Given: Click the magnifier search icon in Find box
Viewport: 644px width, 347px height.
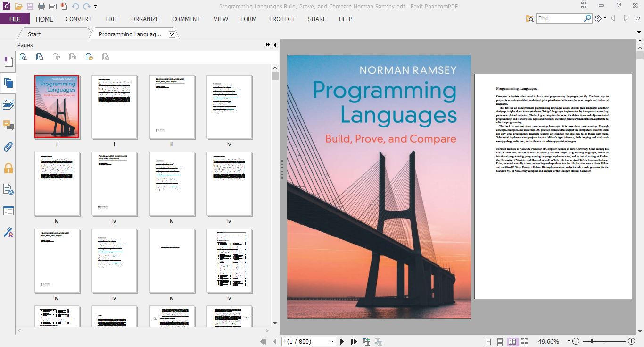Looking at the screenshot, I should (x=587, y=18).
